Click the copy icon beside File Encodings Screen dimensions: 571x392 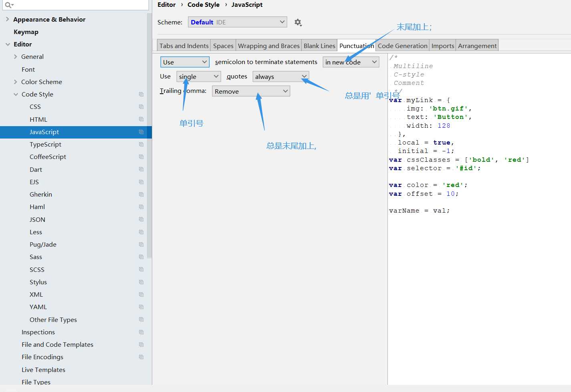click(x=141, y=357)
